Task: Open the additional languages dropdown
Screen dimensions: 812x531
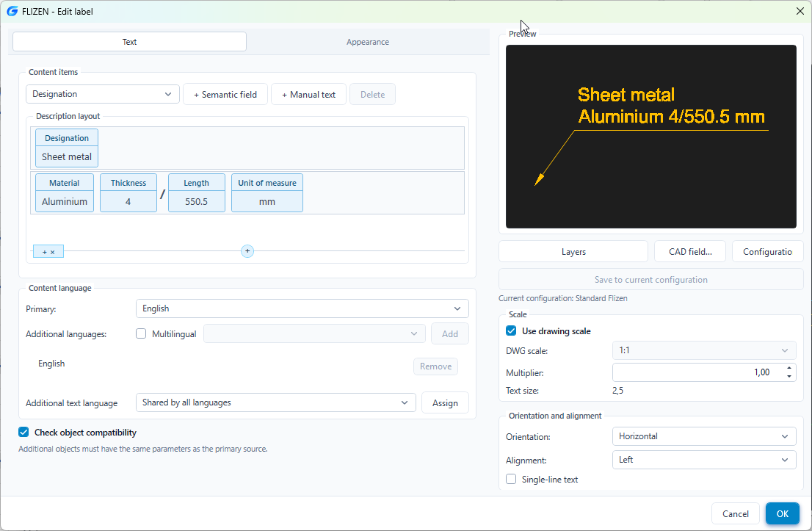Action: tap(314, 333)
